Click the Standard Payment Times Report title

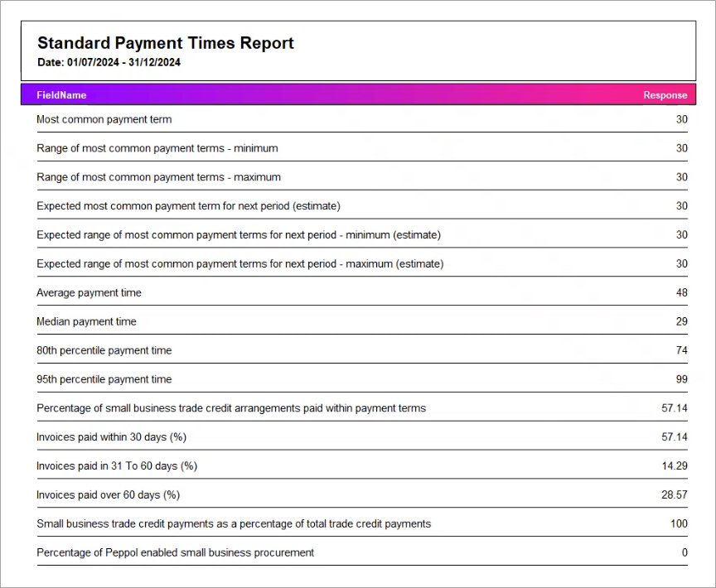[x=164, y=42]
